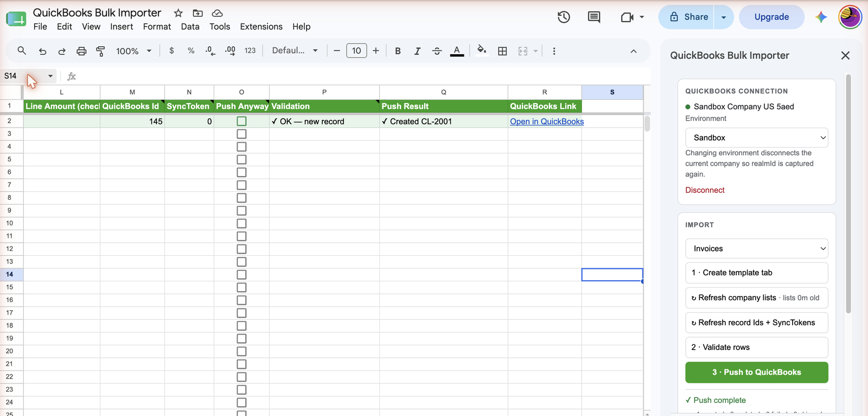Expand the meeting options arrow
The width and height of the screenshot is (868, 416).
click(x=642, y=17)
